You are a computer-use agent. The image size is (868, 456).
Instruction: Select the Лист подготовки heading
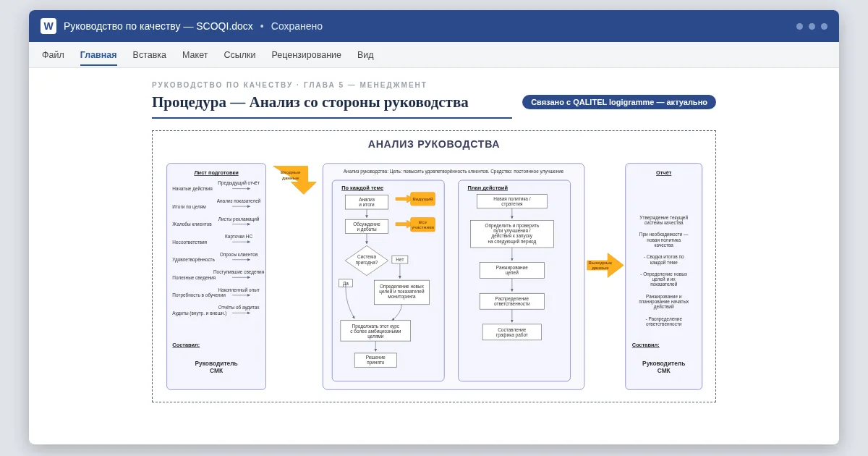click(x=216, y=172)
